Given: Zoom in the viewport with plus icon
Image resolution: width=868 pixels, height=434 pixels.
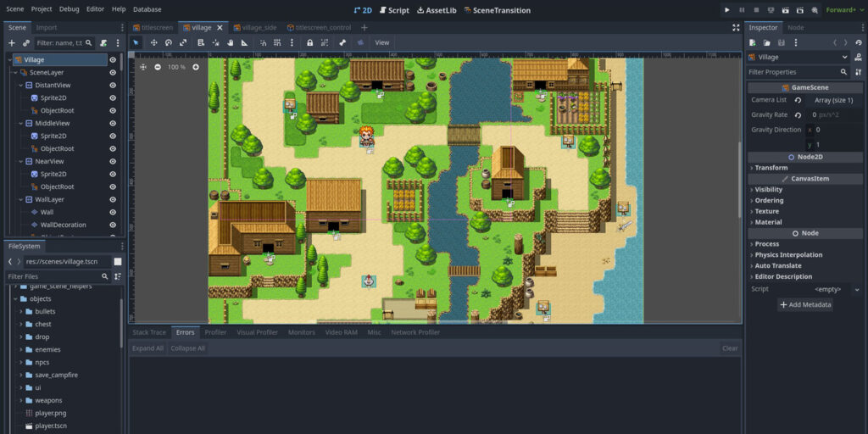Looking at the screenshot, I should tap(196, 67).
